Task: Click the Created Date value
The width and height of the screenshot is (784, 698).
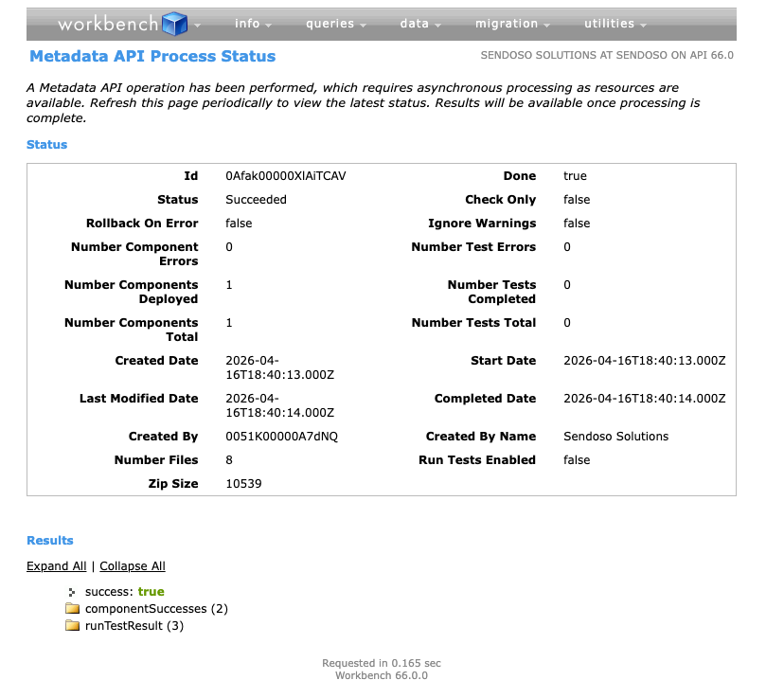Action: tap(280, 367)
